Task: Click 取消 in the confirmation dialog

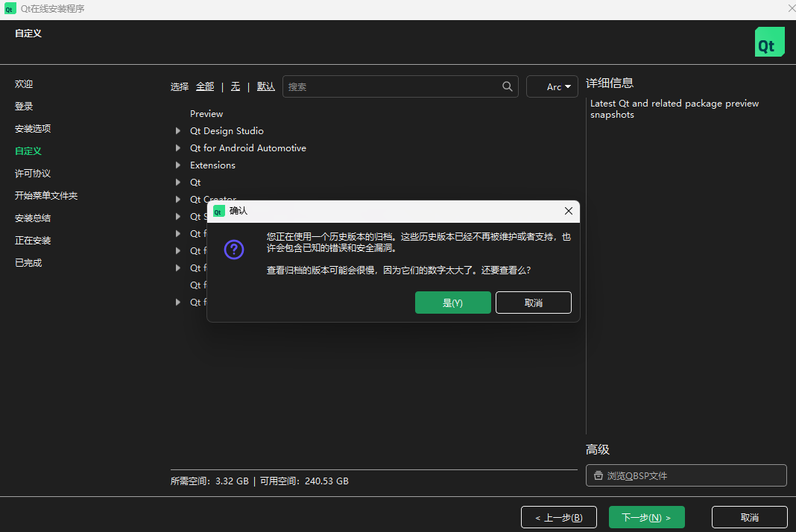Action: click(x=534, y=303)
